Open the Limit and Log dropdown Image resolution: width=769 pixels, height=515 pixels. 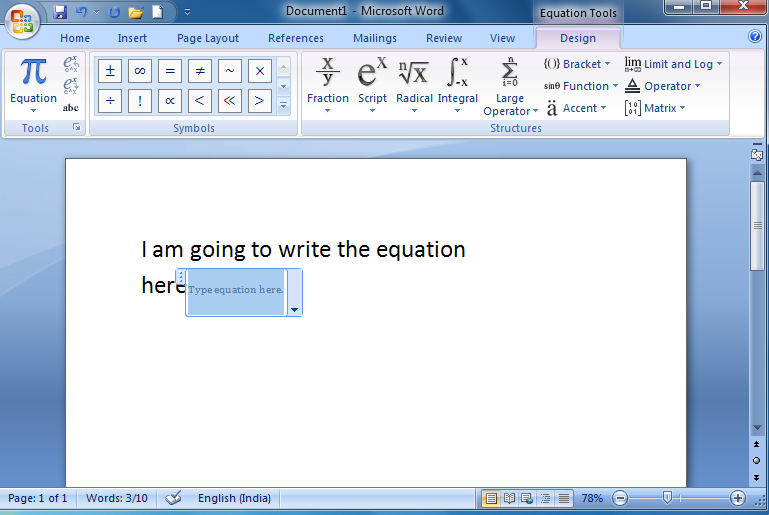[x=673, y=64]
